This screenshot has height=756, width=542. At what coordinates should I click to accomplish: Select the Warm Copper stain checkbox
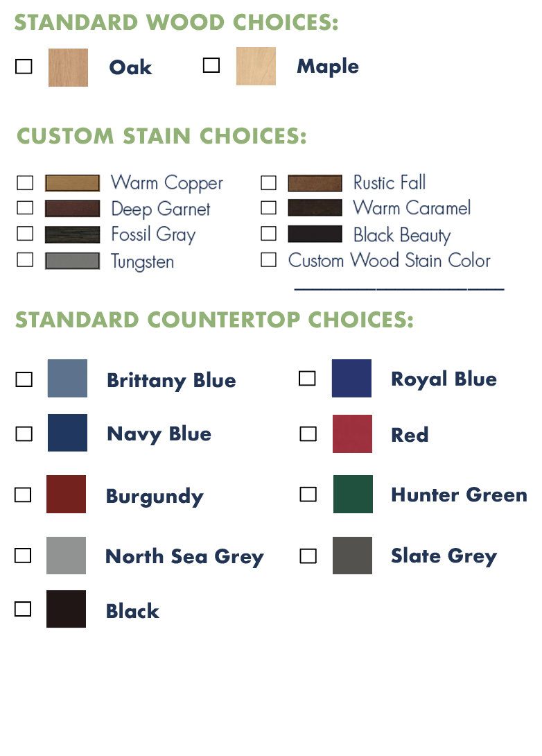point(25,182)
